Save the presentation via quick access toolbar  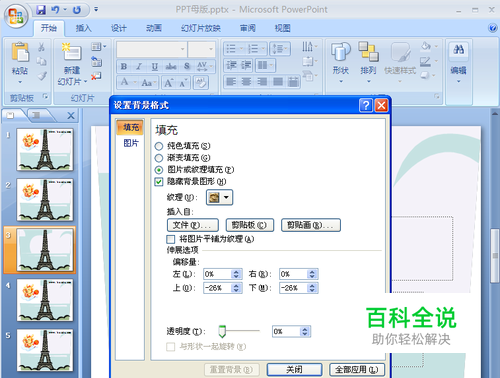pos(41,10)
